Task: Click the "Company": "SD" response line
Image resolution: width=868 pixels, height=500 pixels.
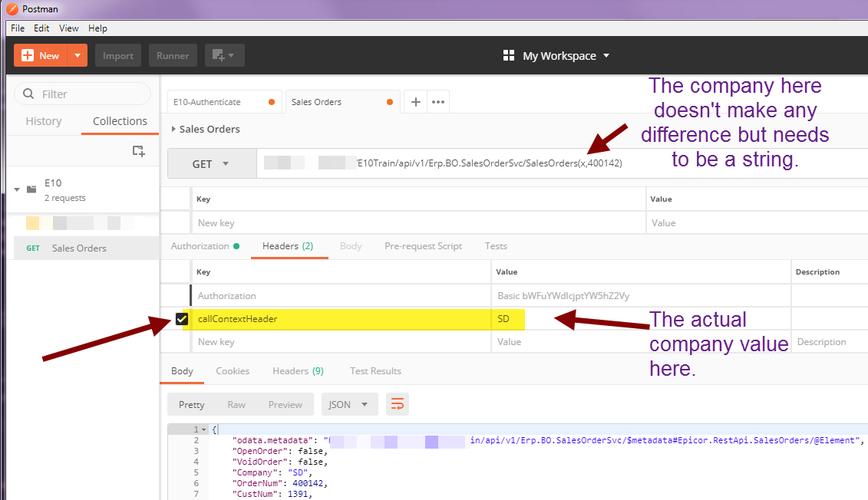Action: pyautogui.click(x=272, y=473)
